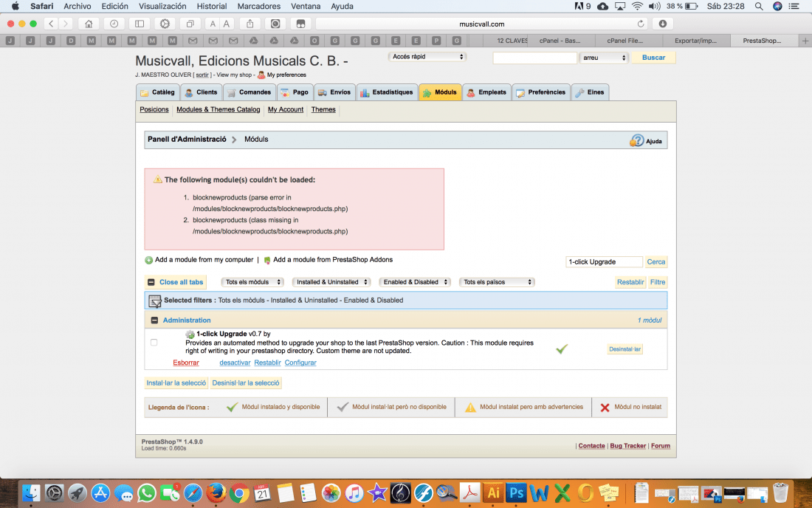Click Safari's home toolbar icon
The image size is (812, 508).
(x=89, y=24)
